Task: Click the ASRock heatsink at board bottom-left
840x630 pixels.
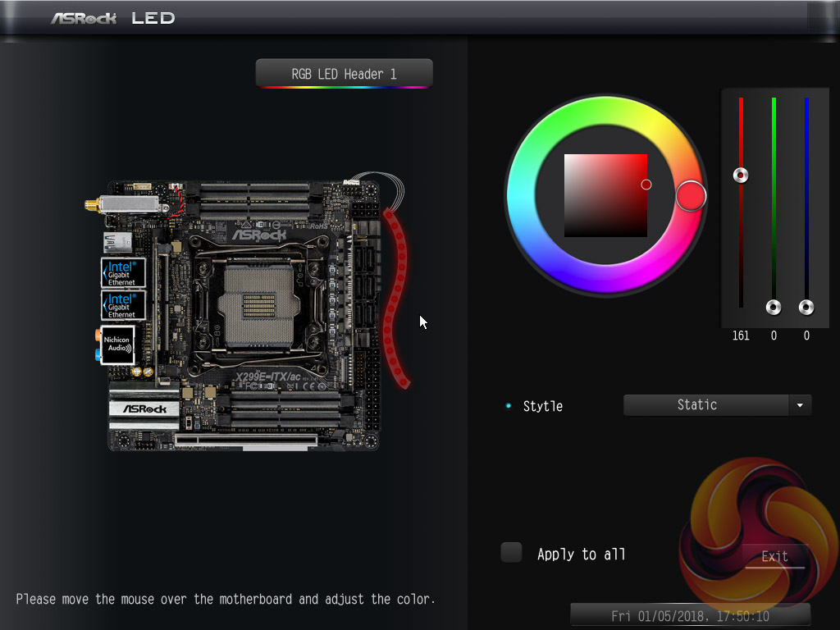Action: (x=144, y=409)
